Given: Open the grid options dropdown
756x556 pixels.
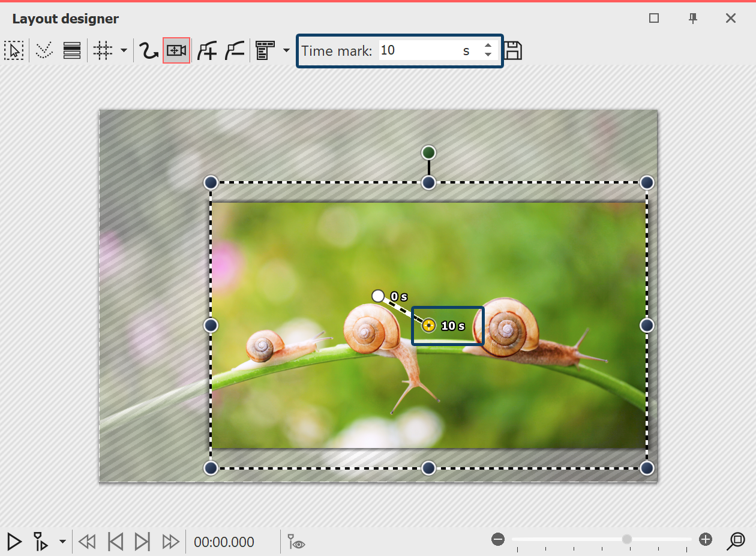Looking at the screenshot, I should coord(124,50).
